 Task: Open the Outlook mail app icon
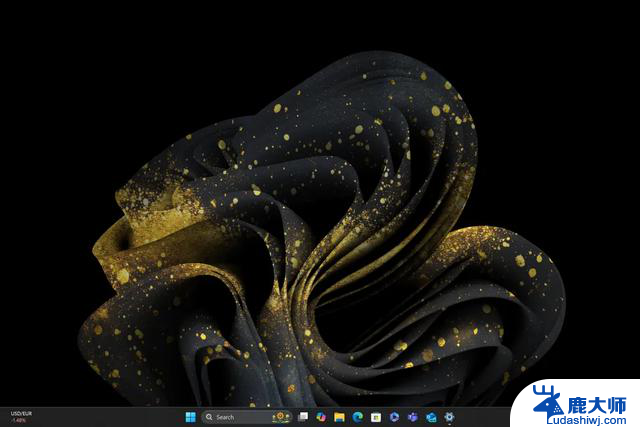point(431,417)
